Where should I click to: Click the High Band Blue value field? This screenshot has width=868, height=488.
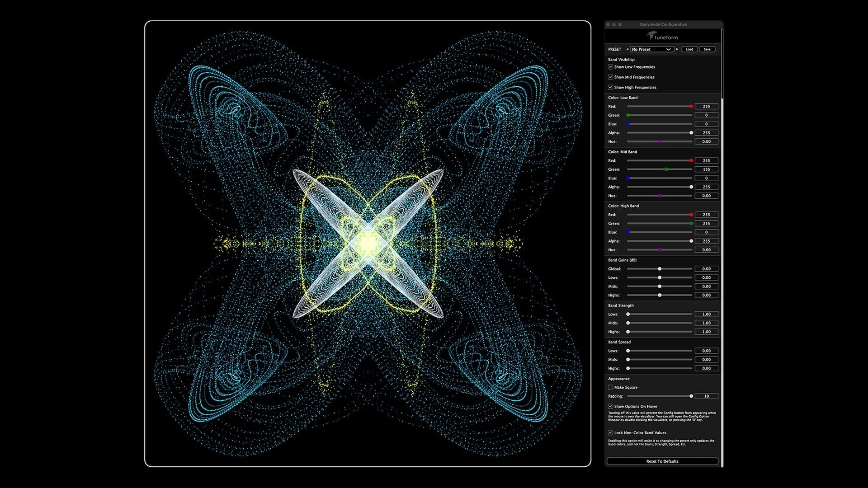(x=707, y=232)
